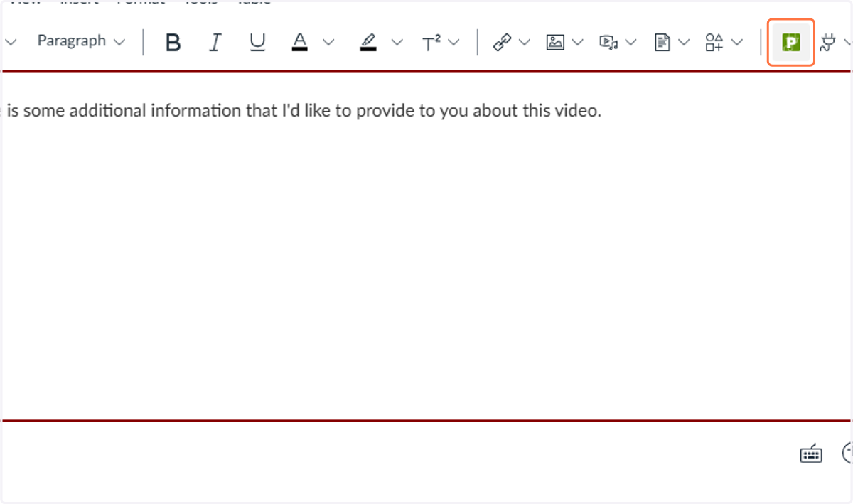The height and width of the screenshot is (504, 853).
Task: Open the media options dropdown arrow
Action: pyautogui.click(x=631, y=43)
